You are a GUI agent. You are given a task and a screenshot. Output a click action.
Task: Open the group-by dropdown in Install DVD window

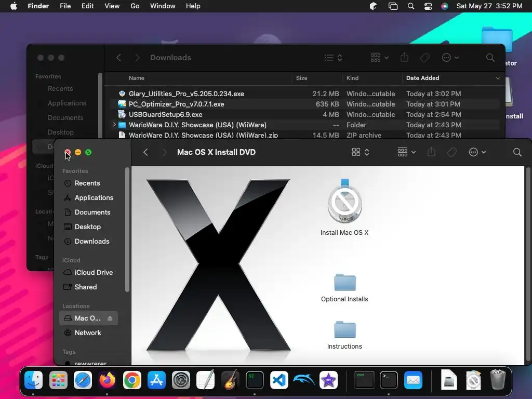click(406, 152)
